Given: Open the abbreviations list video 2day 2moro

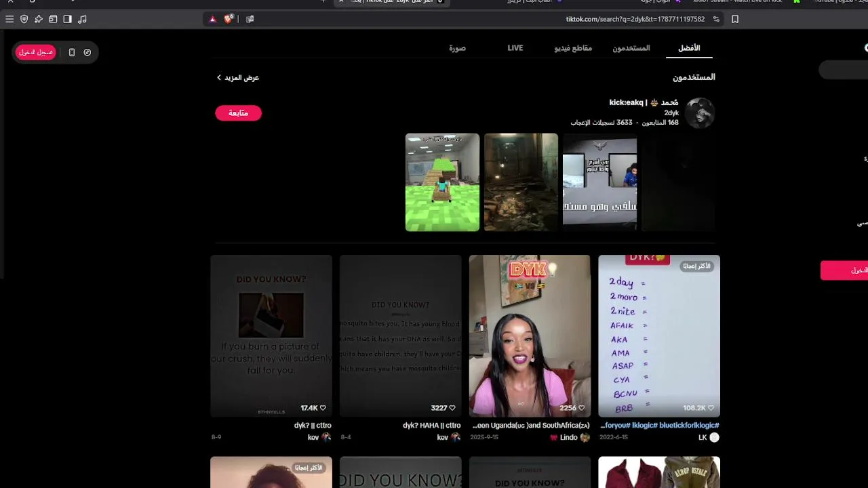Looking at the screenshot, I should click(x=659, y=335).
